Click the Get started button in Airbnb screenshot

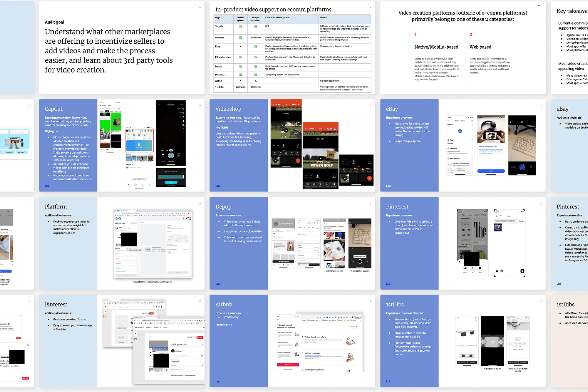coord(288,365)
